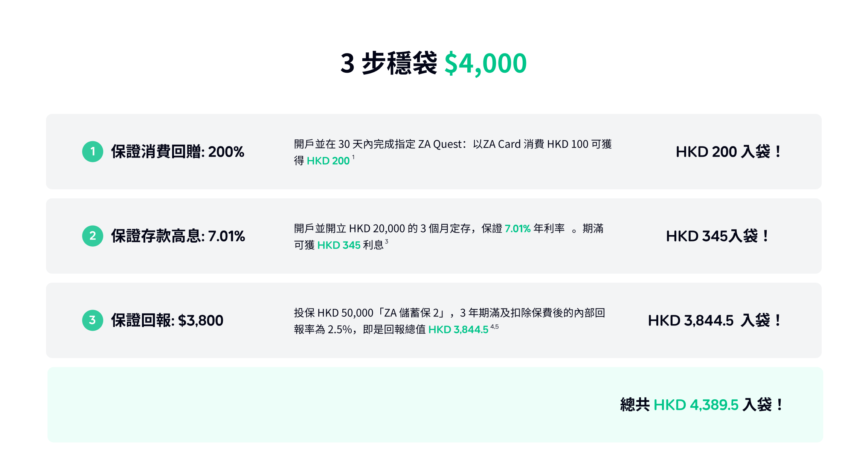Screen dimensions: 868x475
Task: Click the green step 1 circle icon
Action: (x=93, y=151)
